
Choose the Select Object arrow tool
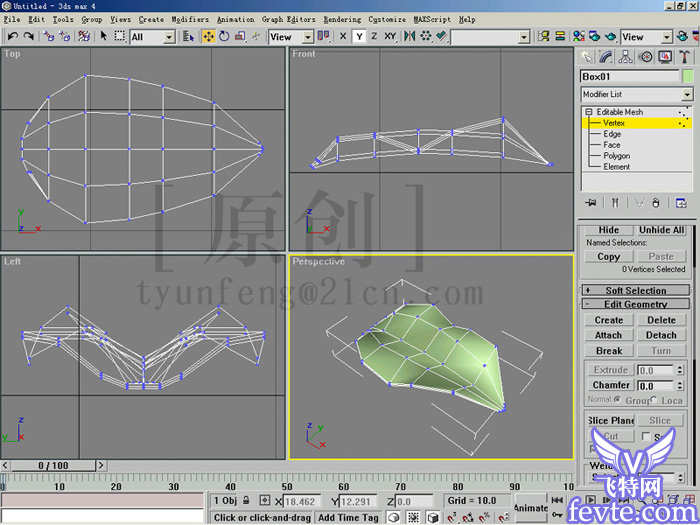tap(104, 36)
